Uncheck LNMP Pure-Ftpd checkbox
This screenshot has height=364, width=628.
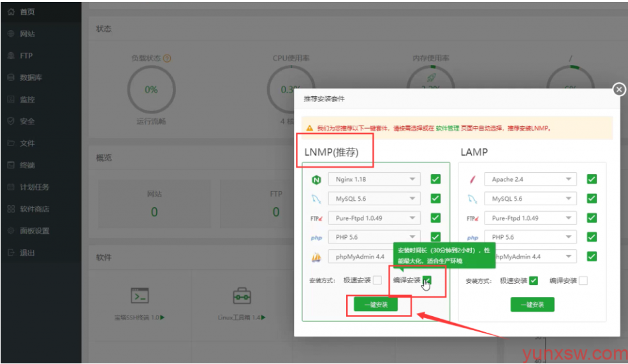coord(435,218)
